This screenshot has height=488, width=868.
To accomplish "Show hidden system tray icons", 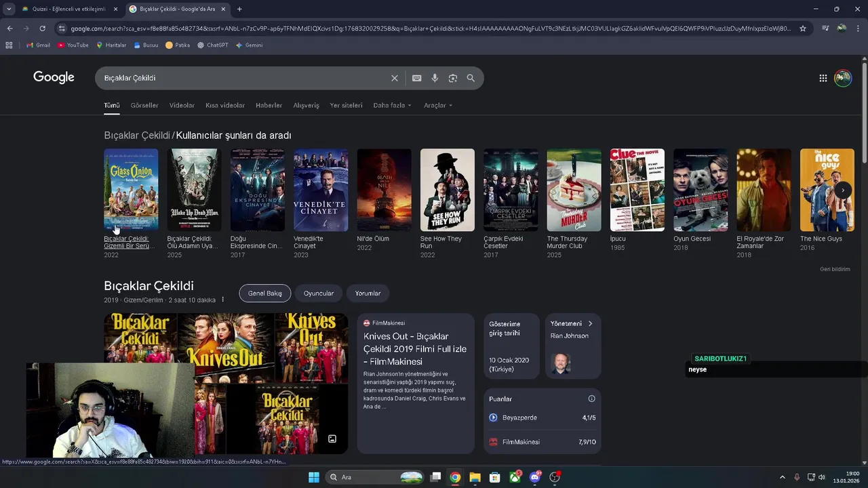I will point(783,477).
